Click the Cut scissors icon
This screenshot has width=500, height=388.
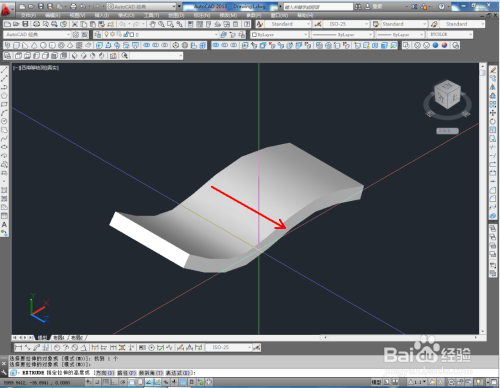[x=75, y=24]
